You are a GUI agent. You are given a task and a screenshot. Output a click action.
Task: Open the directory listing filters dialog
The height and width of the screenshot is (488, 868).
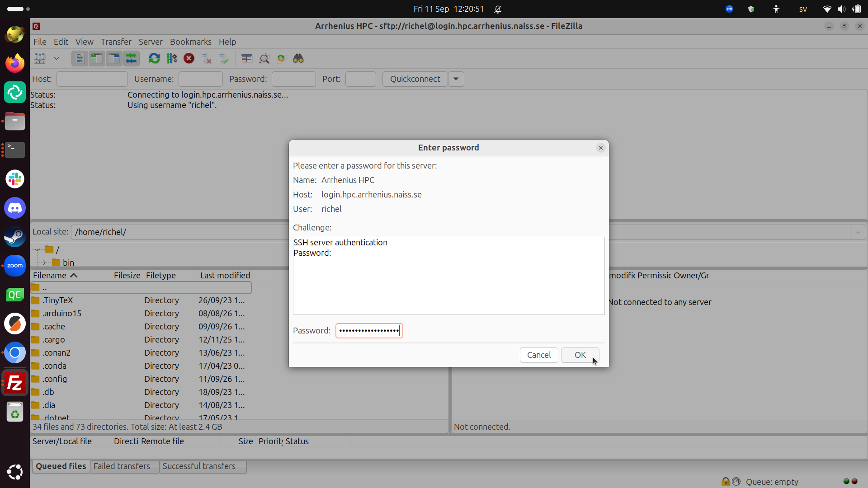coord(247,59)
